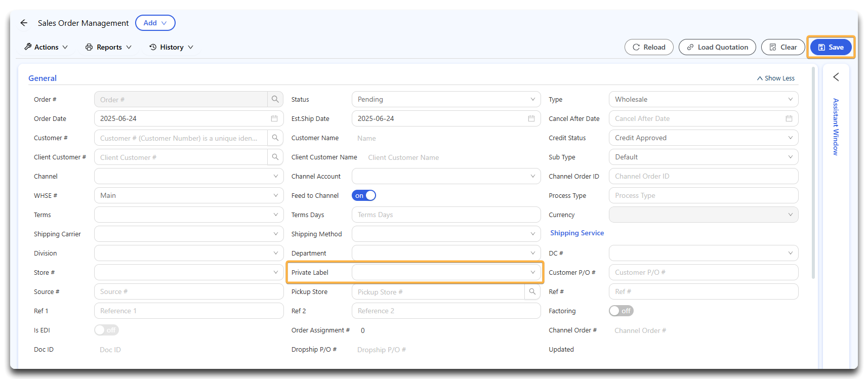Click the Order # search magnifier icon
Image resolution: width=868 pixels, height=379 pixels.
275,99
